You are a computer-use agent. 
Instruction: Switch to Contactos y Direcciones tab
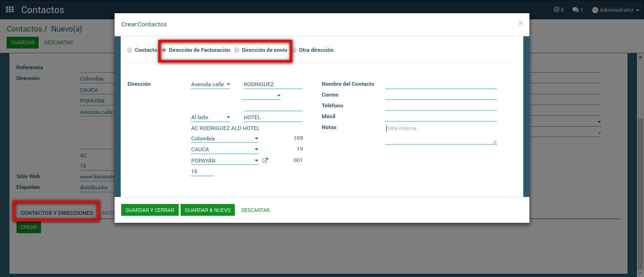57,213
